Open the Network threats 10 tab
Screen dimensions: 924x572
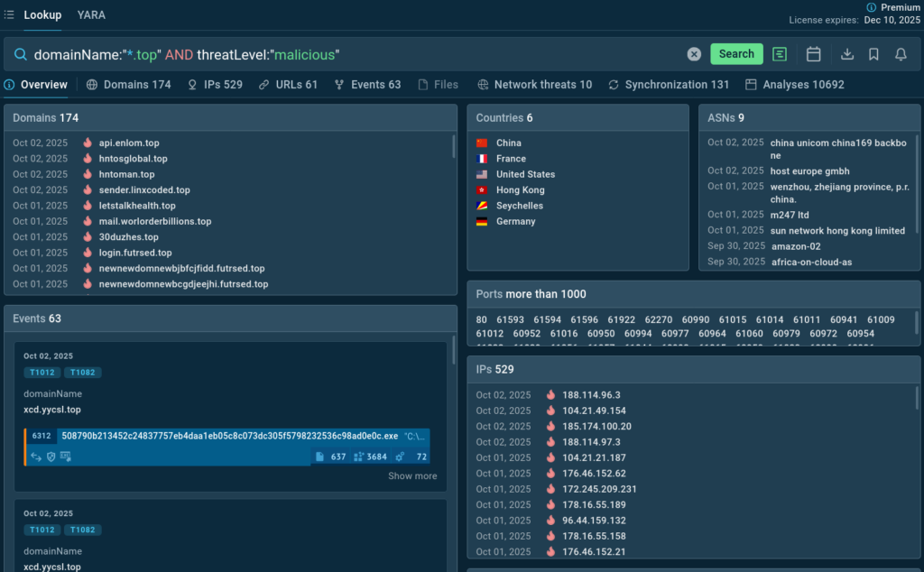tap(534, 85)
